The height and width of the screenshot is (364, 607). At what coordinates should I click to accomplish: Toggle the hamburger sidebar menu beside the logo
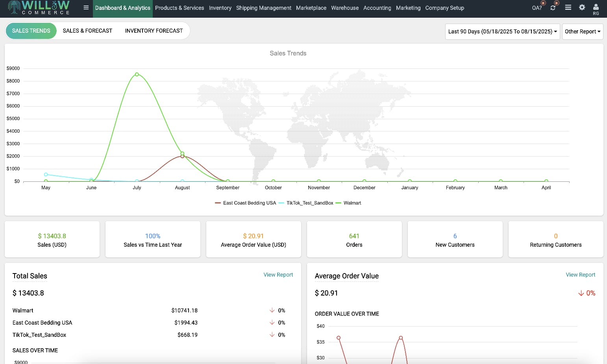(x=86, y=7)
